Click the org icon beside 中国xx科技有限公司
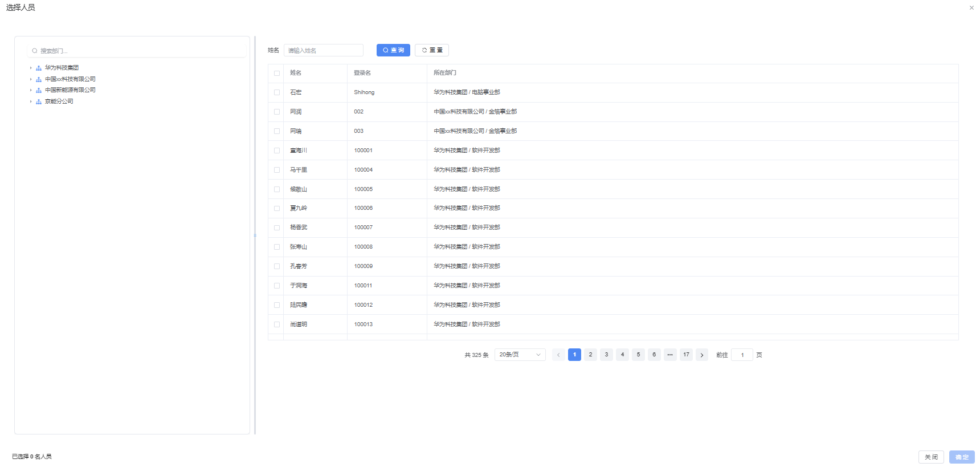The width and height of the screenshot is (980, 467). click(39, 79)
